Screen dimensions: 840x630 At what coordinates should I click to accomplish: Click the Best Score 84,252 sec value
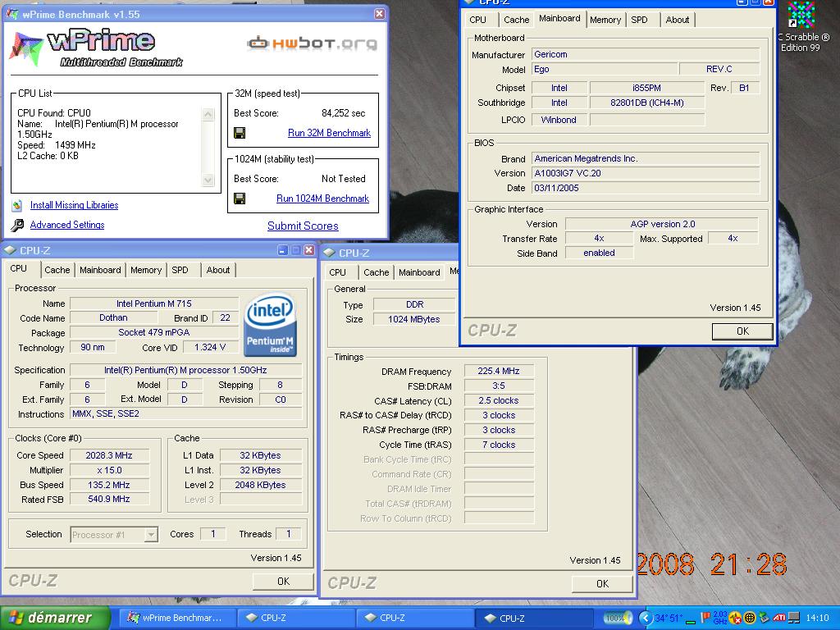344,113
